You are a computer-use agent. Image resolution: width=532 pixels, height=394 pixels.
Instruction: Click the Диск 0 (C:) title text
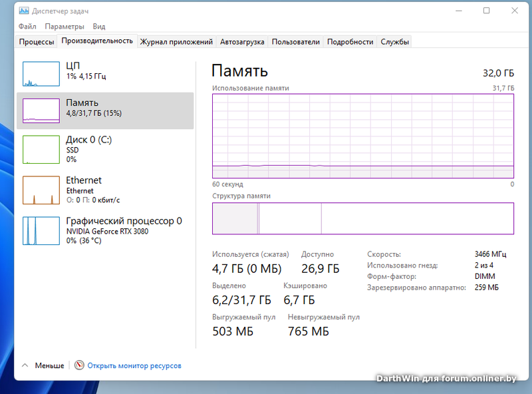88,140
